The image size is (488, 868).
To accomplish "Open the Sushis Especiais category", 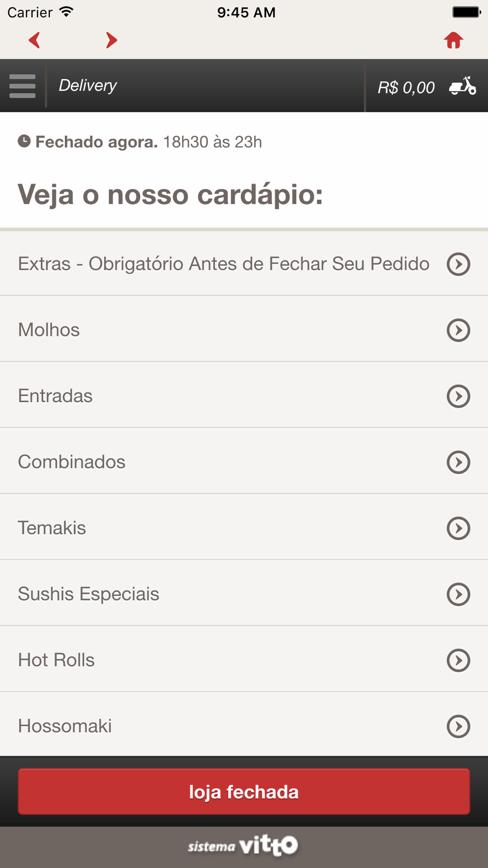I will coord(89,594).
